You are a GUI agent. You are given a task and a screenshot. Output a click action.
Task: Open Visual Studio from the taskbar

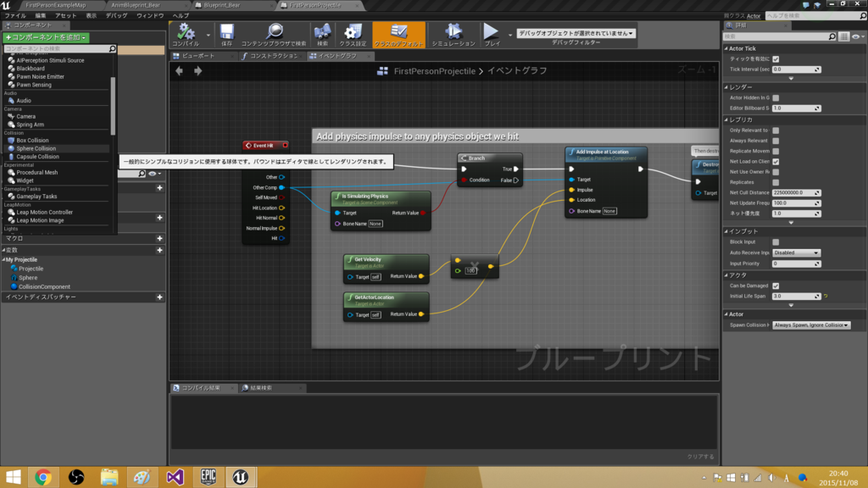[175, 477]
